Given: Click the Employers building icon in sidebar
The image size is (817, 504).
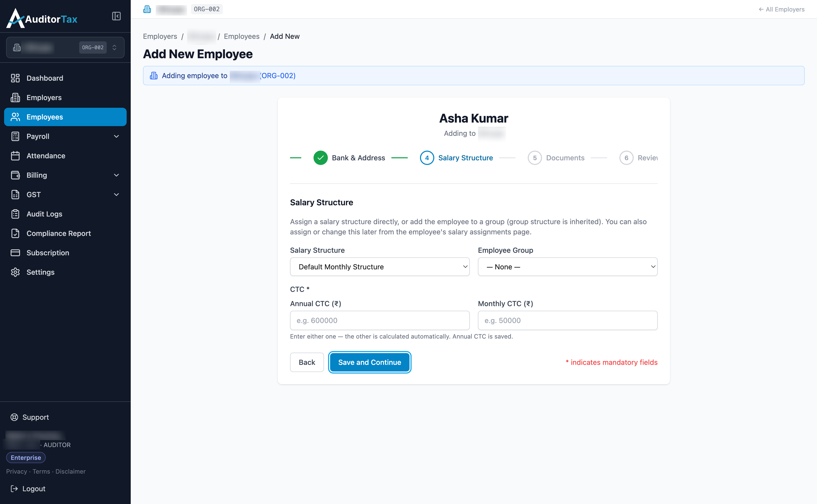Looking at the screenshot, I should click(15, 97).
